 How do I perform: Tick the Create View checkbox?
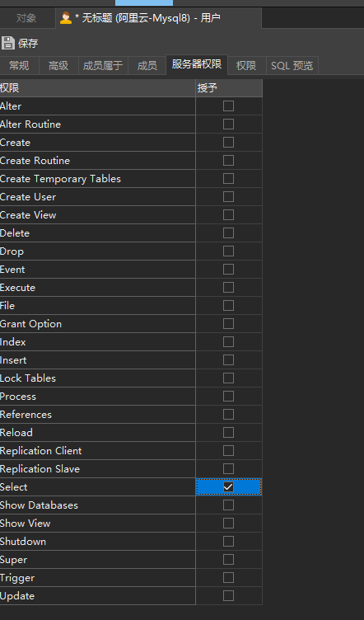tap(228, 215)
